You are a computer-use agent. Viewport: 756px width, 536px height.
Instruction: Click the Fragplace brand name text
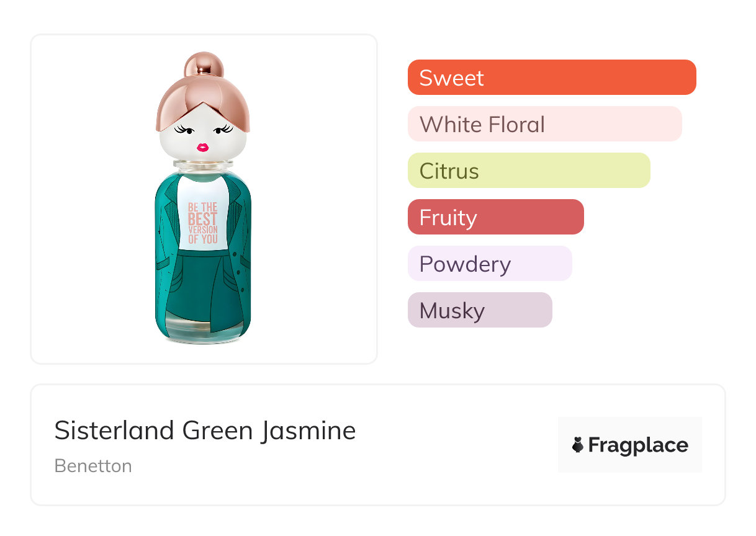[637, 445]
